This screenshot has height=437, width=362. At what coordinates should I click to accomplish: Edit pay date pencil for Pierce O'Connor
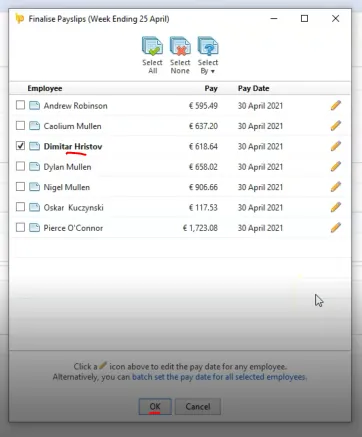click(336, 227)
